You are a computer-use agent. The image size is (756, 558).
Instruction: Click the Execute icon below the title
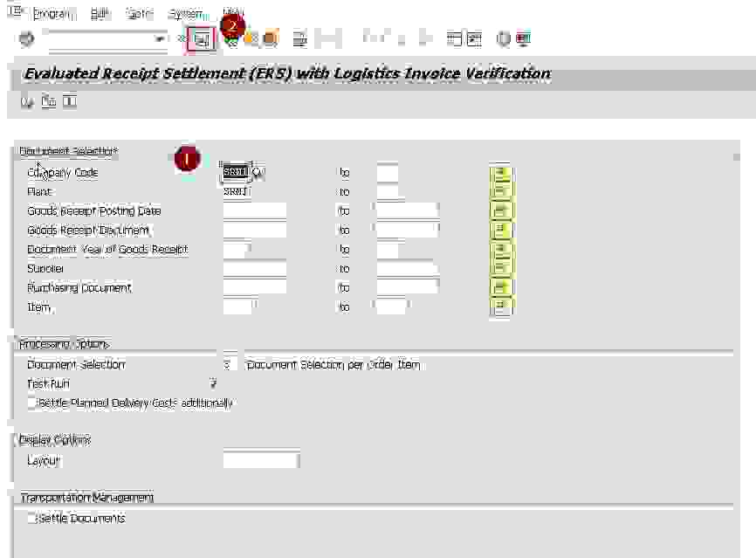[26, 102]
